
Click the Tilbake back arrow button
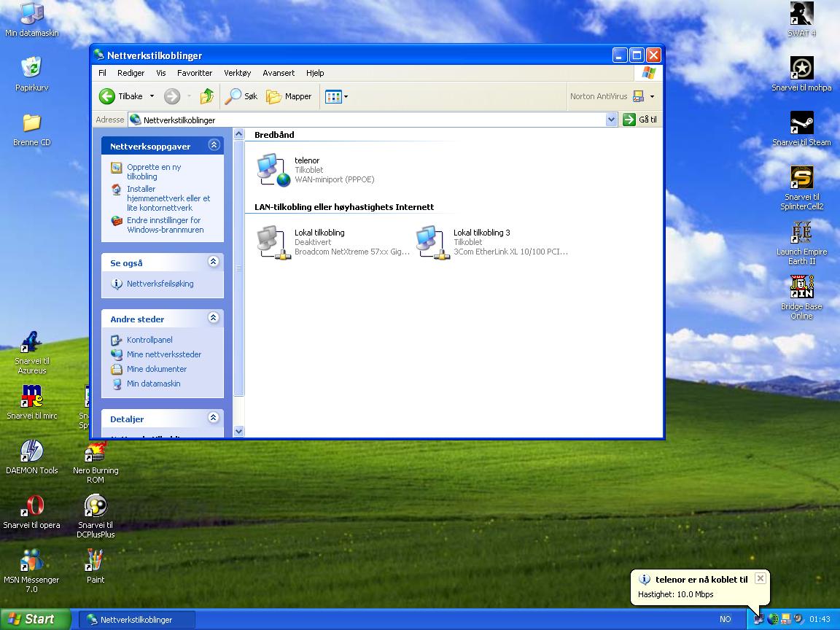pyautogui.click(x=121, y=96)
